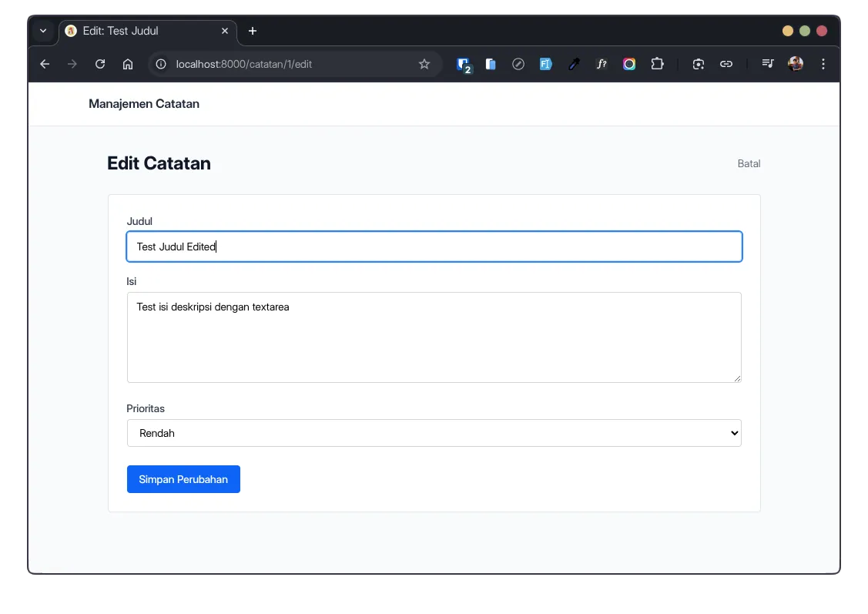Click the browser profile avatar
The height and width of the screenshot is (614, 868).
point(795,64)
